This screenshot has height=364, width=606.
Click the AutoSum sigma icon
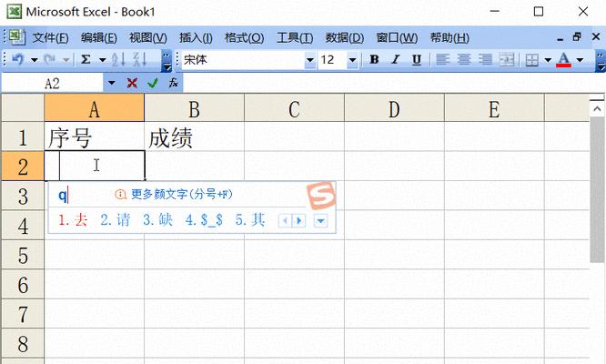(x=86, y=59)
